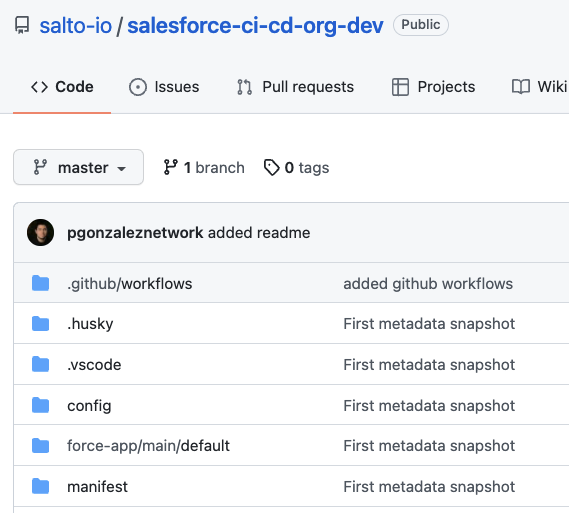
Task: View the 1 branch link
Action: (x=204, y=168)
